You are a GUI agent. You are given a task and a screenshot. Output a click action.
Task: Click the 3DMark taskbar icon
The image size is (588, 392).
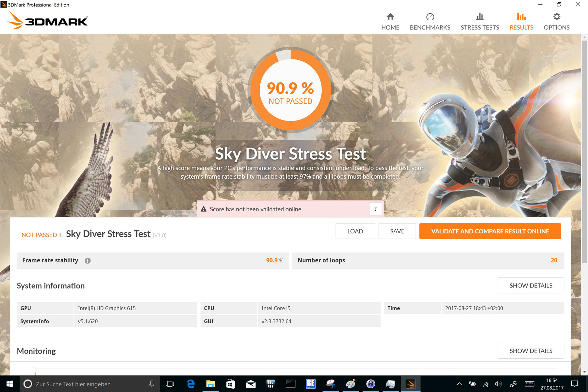(x=411, y=384)
